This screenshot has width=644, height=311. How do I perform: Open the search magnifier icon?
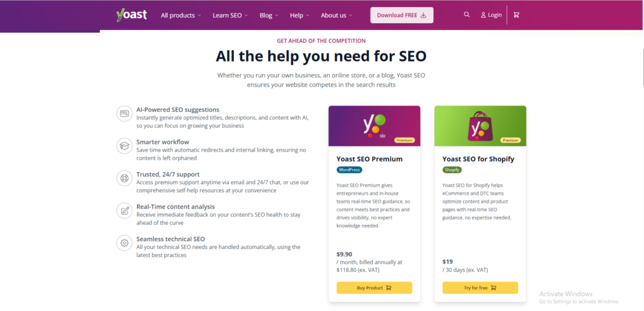(x=467, y=14)
